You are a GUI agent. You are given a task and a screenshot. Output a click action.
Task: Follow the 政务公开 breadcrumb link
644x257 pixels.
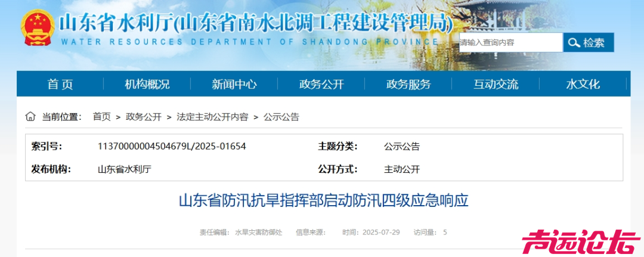144,117
